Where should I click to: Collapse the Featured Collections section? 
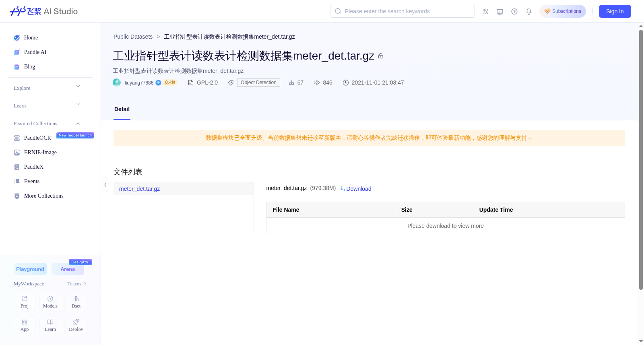coord(78,124)
